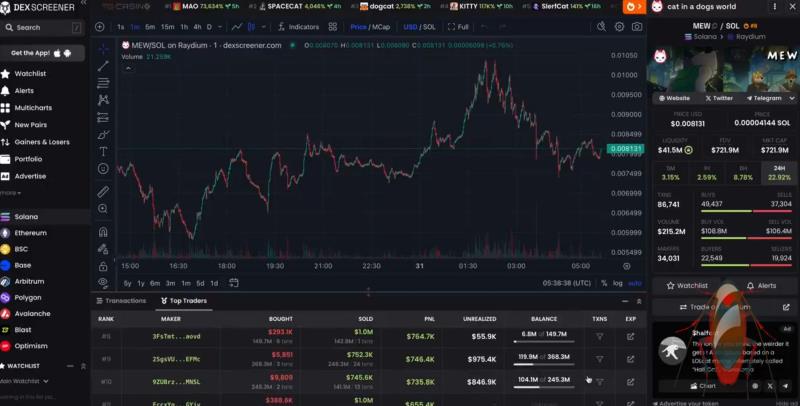The image size is (800, 406).
Task: Open the MEW Twitter link
Action: (719, 98)
